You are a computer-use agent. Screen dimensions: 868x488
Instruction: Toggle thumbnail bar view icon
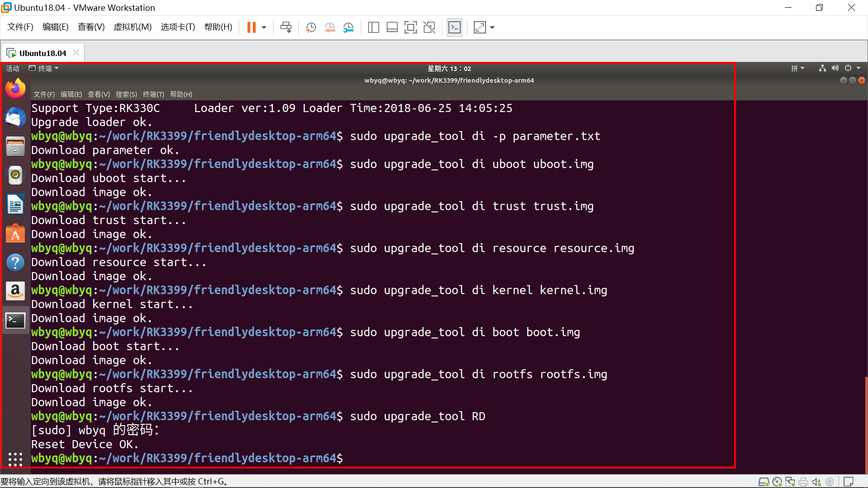click(392, 28)
